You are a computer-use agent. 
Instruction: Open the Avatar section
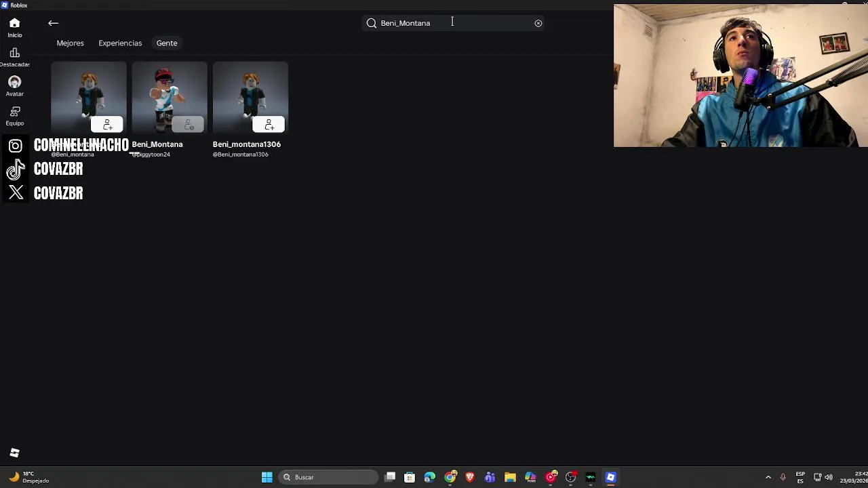14,86
